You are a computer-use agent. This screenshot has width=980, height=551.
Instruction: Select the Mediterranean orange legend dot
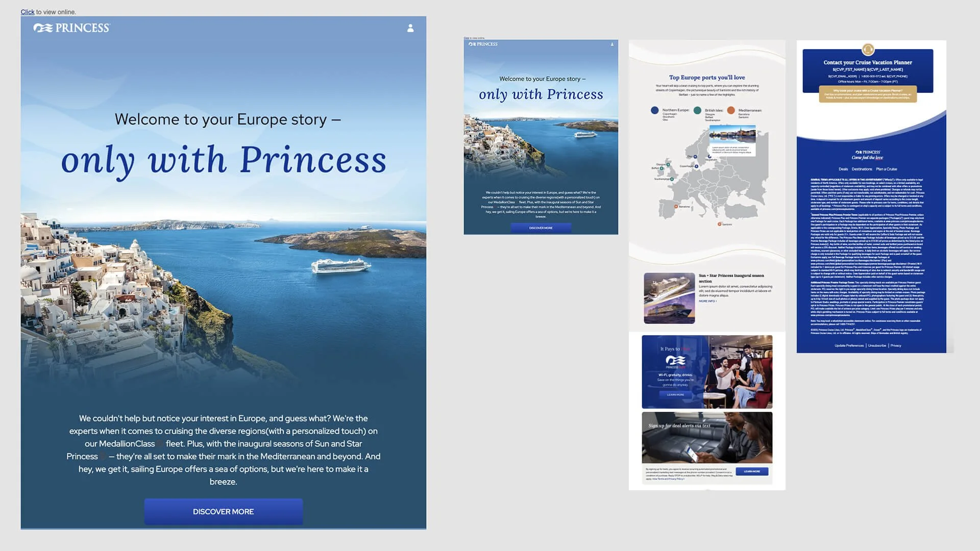coord(731,110)
